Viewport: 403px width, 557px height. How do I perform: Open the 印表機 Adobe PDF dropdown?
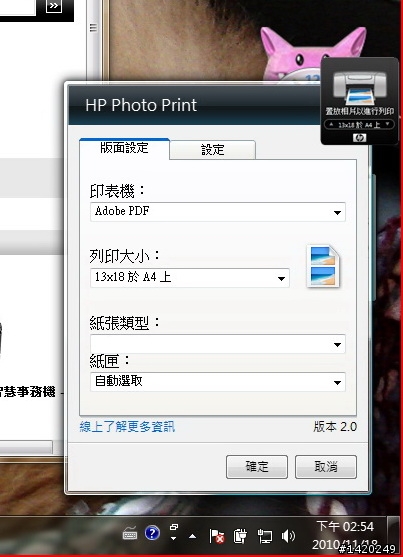pos(218,212)
